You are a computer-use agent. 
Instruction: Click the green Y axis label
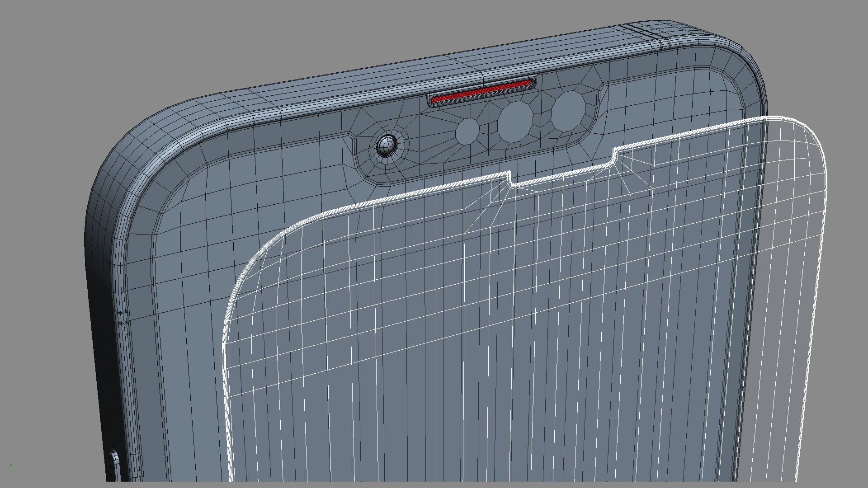pos(10,466)
